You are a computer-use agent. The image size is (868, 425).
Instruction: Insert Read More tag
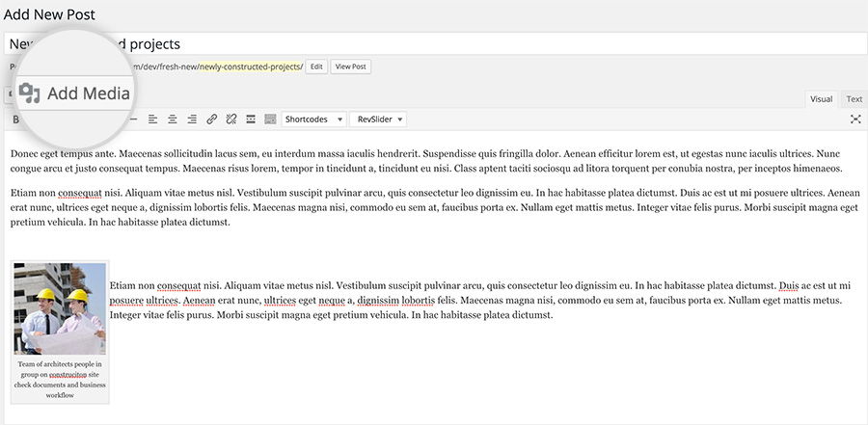click(251, 119)
